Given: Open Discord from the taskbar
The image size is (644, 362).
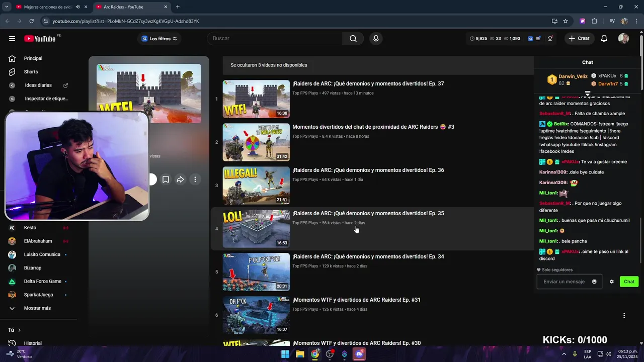Looking at the screenshot, I should tap(359, 354).
